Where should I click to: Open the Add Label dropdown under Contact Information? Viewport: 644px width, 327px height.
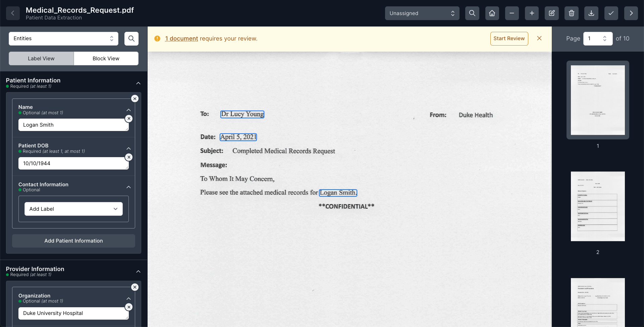pos(73,209)
